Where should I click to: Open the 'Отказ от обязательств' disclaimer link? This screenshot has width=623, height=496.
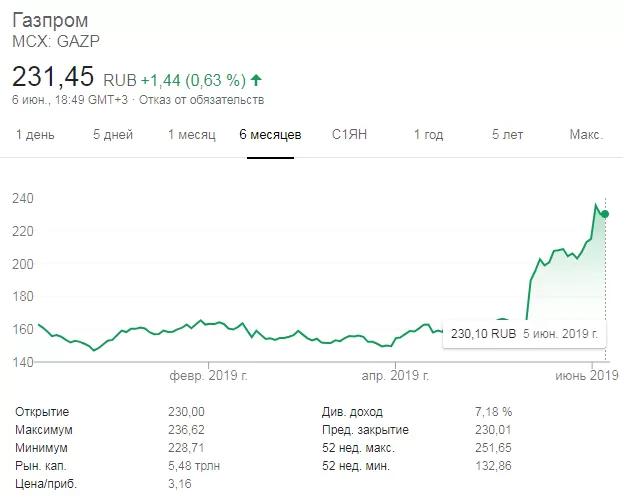tap(201, 100)
